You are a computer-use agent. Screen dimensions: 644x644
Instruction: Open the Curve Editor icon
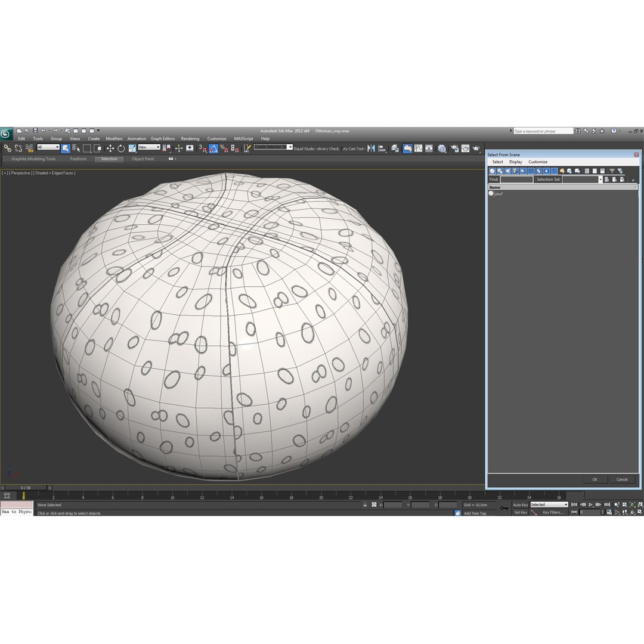(x=418, y=148)
